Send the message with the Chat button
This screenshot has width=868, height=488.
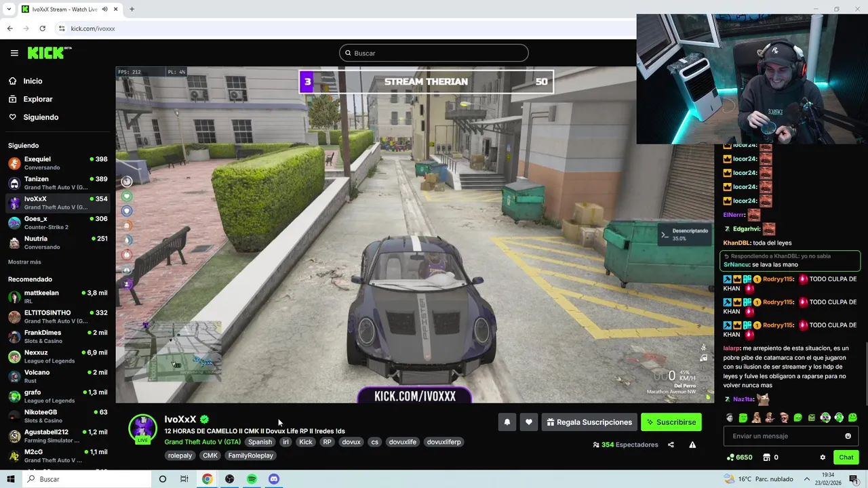[846, 457]
